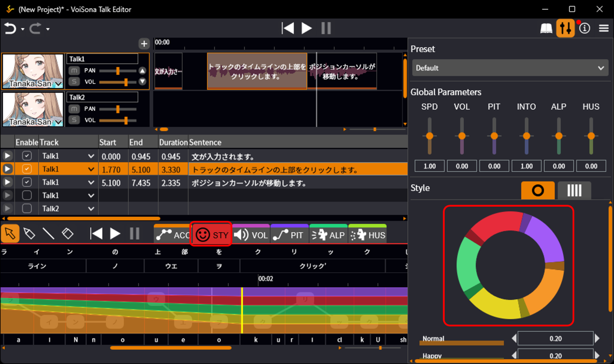Open the hamburger menu icon
The width and height of the screenshot is (614, 364).
click(x=604, y=28)
